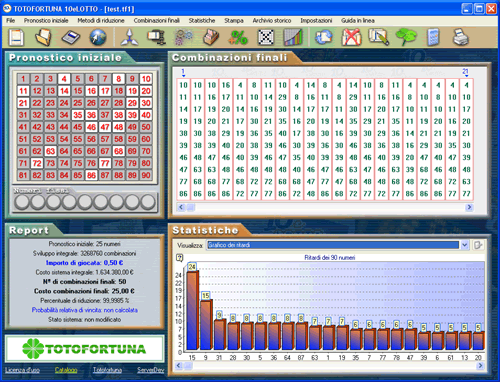Toggle number 8 in the Pronostico grid
Image resolution: width=500 pixels, height=382 pixels.
point(119,79)
